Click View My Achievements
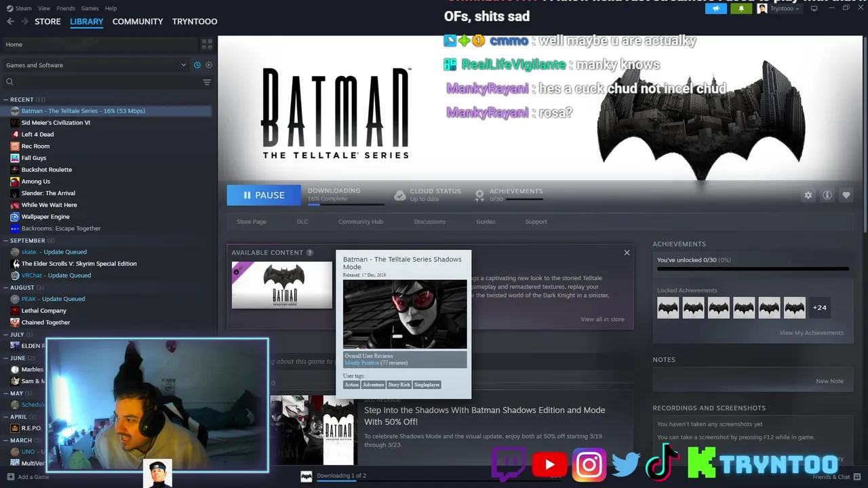868x488 pixels. [812, 333]
